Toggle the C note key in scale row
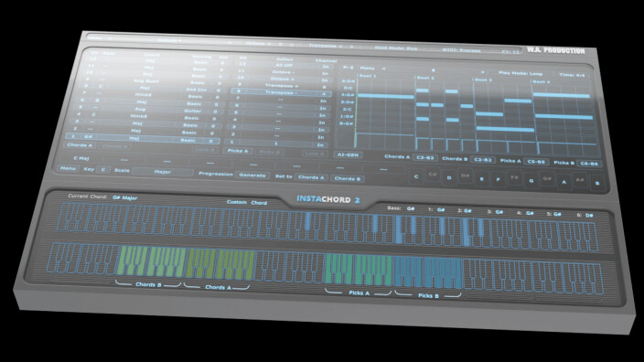 (416, 177)
